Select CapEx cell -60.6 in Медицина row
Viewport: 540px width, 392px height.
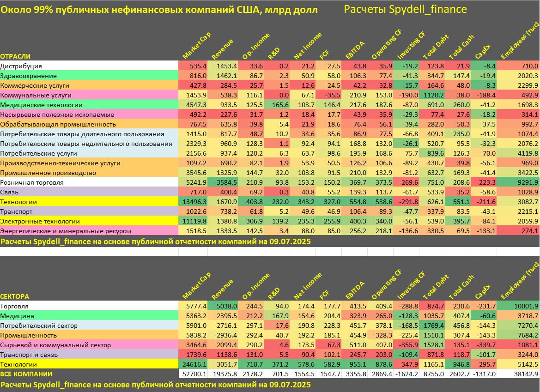pyautogui.click(x=484, y=316)
